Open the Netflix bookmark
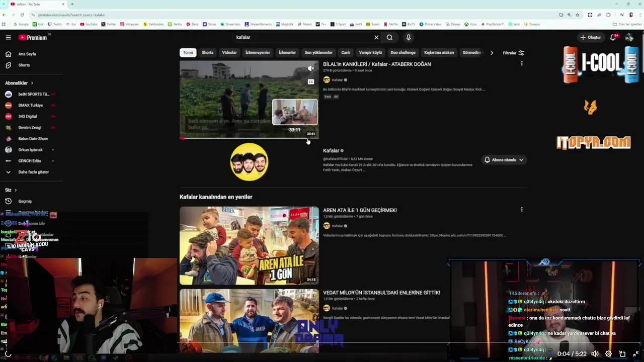 (x=390, y=24)
